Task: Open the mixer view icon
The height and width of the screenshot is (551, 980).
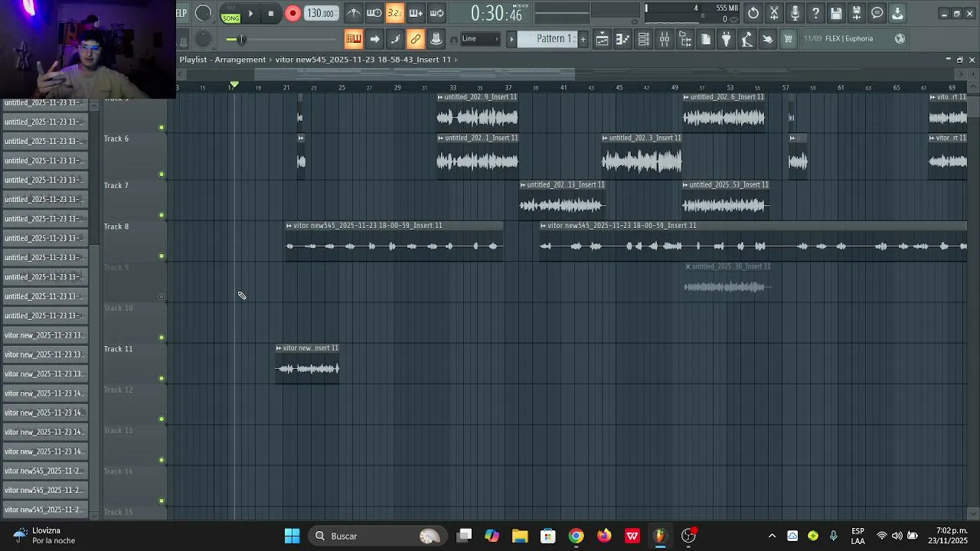Action: pos(665,39)
